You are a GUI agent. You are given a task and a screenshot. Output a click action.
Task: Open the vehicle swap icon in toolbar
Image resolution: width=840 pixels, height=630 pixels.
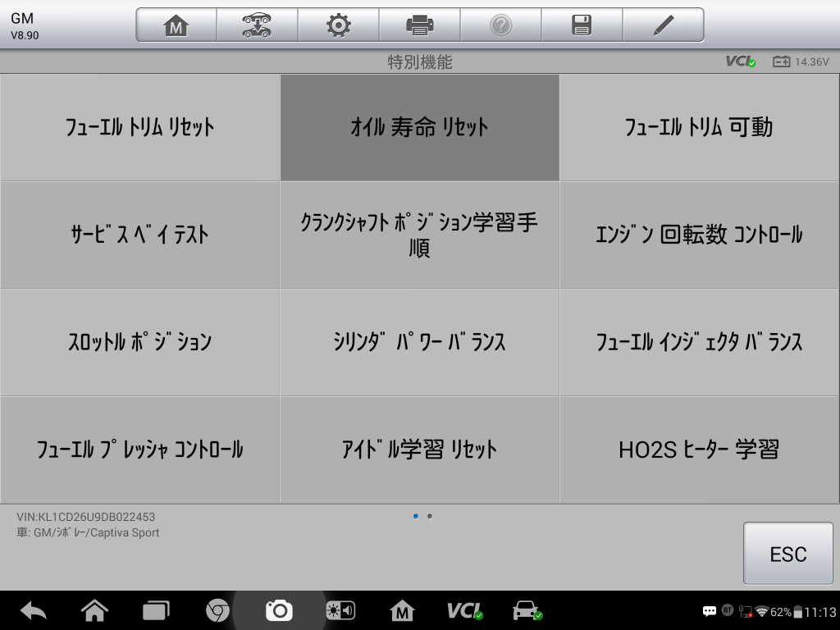(257, 25)
